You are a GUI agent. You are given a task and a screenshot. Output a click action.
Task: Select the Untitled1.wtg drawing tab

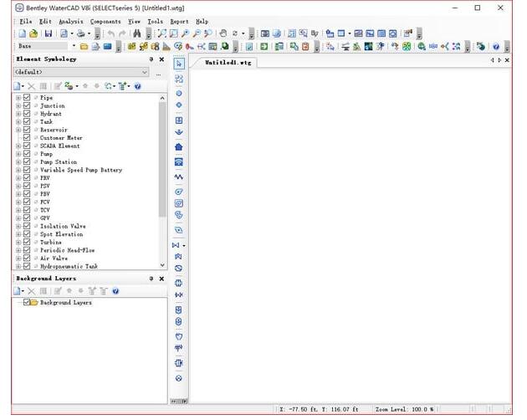point(228,63)
